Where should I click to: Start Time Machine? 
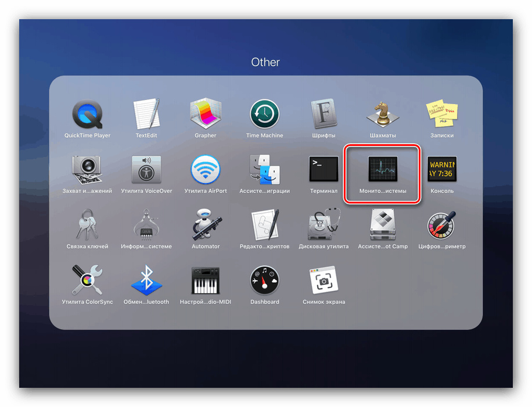tap(264, 114)
